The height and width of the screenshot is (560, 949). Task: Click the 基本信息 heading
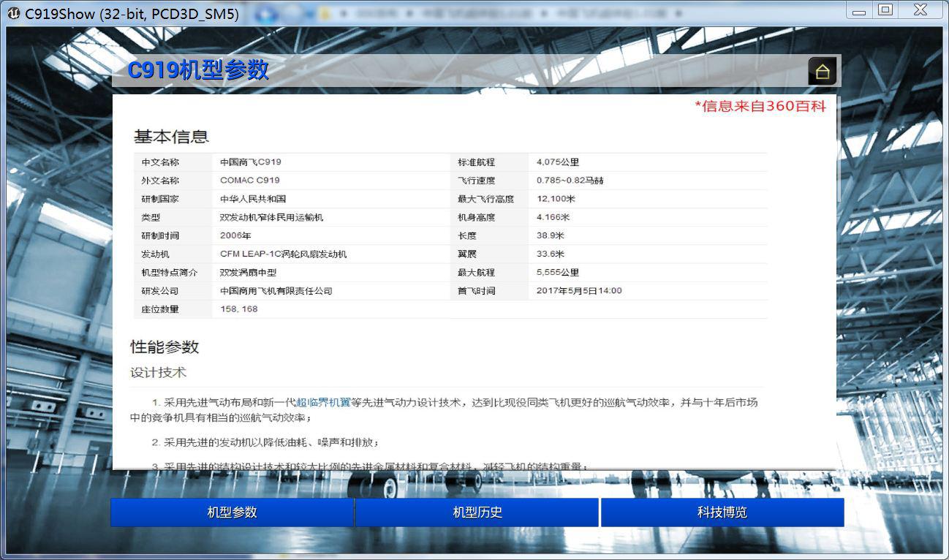[x=171, y=137]
